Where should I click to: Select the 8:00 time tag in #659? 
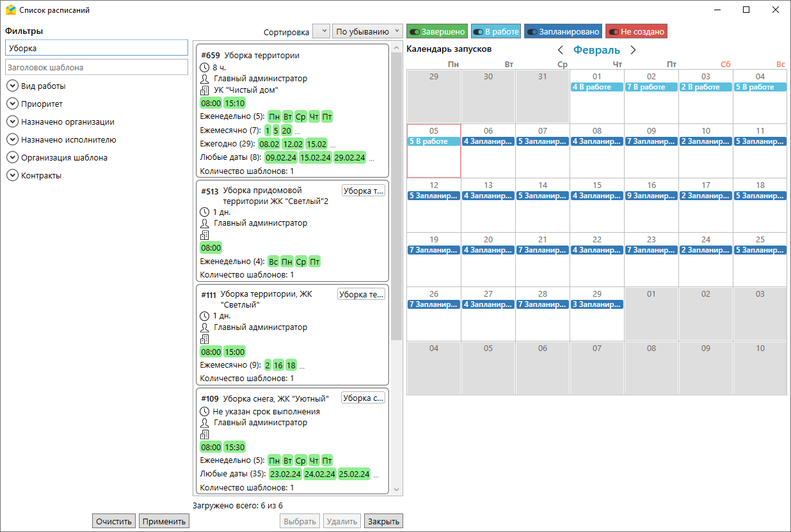click(x=211, y=103)
